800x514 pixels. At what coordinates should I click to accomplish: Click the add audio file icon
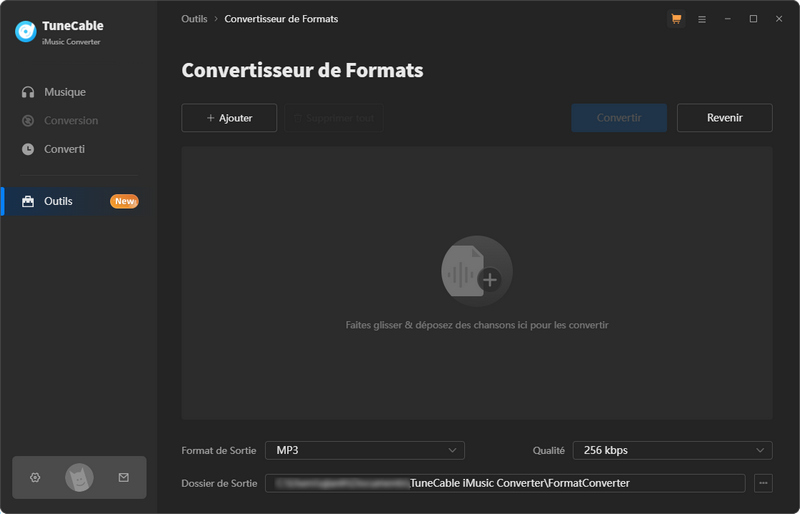pos(477,271)
